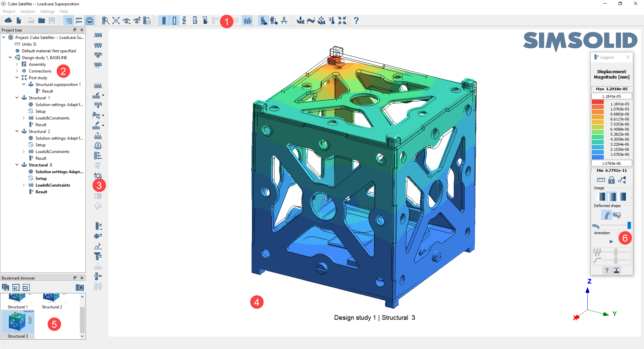The image size is (644, 349).
Task: Click the help question mark in the toolbar
Action: tap(356, 20)
